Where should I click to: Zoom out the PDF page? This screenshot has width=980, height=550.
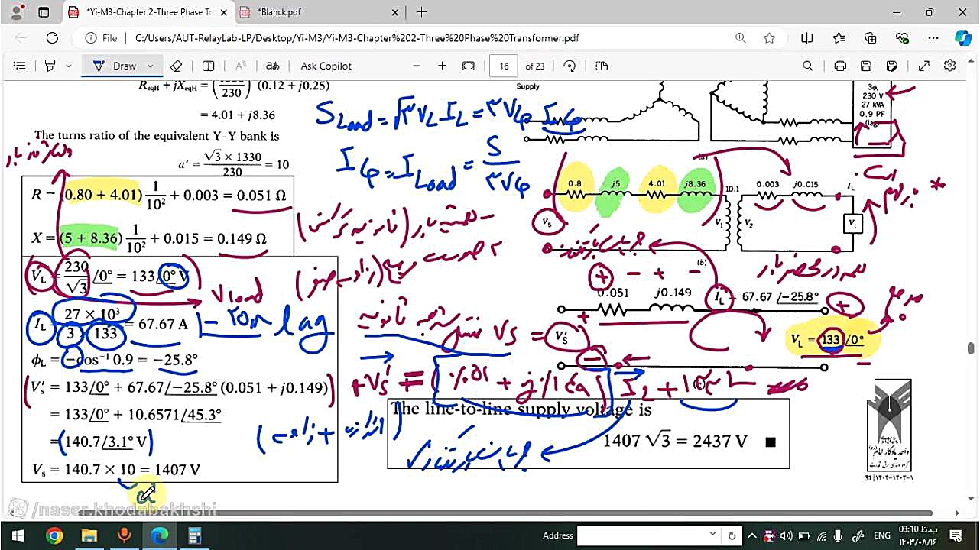[417, 66]
